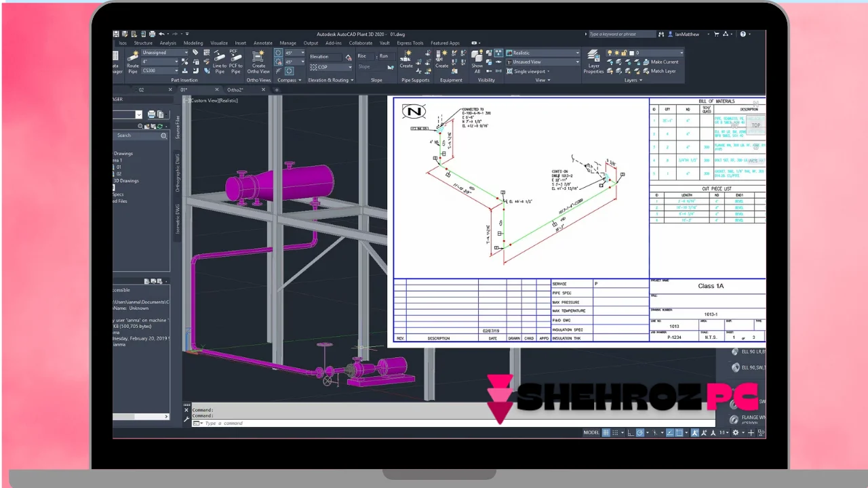
Task: Open the Isos ribbon tab
Action: click(123, 43)
